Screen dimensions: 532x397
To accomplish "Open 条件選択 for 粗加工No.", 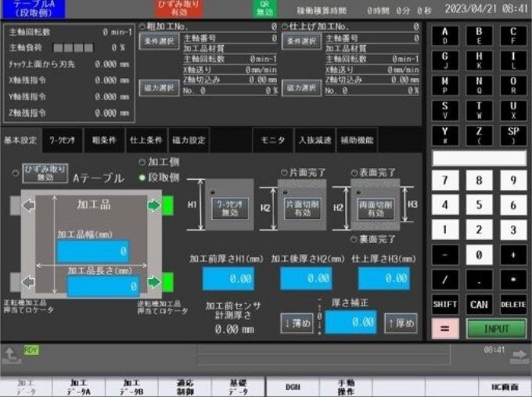I will click(x=159, y=42).
